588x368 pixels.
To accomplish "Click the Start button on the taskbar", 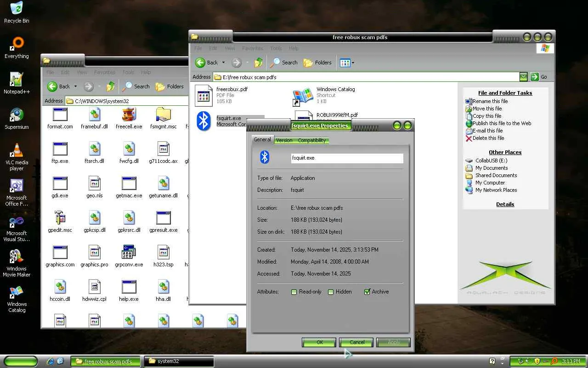I will (x=21, y=362).
